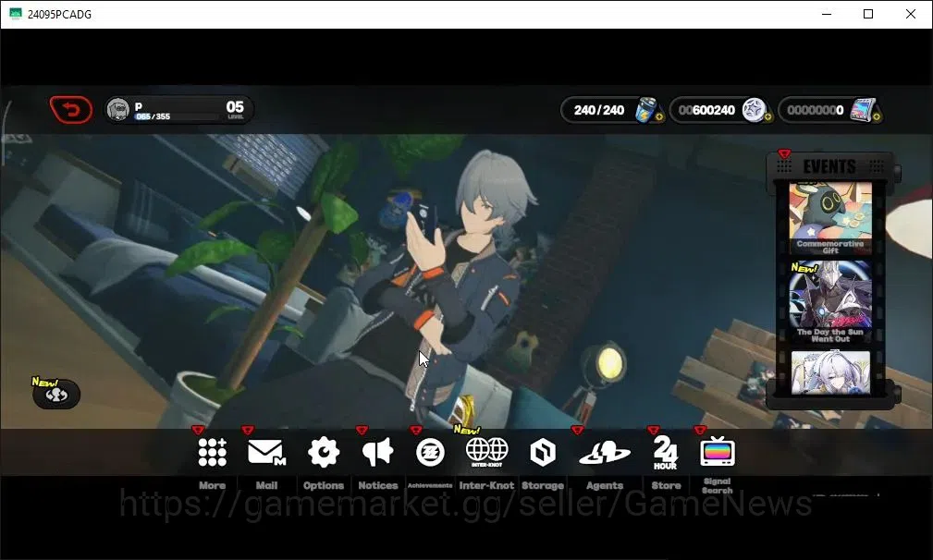Open the Storage hexagon icon
Viewport: 933px width, 560px height.
point(543,453)
